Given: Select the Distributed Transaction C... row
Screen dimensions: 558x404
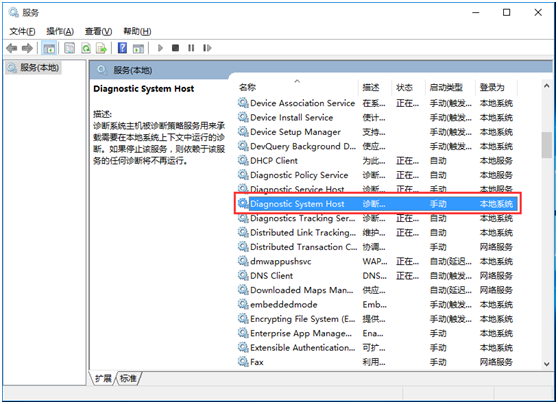Looking at the screenshot, I should (377, 247).
